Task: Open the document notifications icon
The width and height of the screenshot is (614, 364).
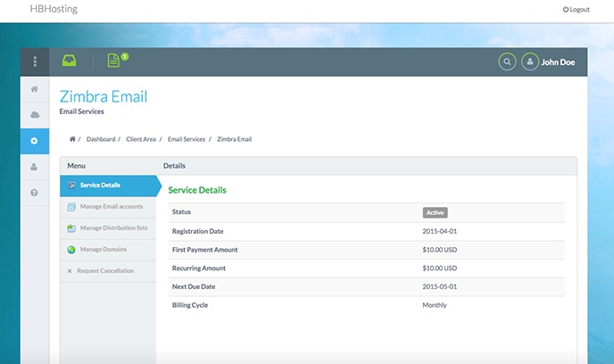Action: 113,61
